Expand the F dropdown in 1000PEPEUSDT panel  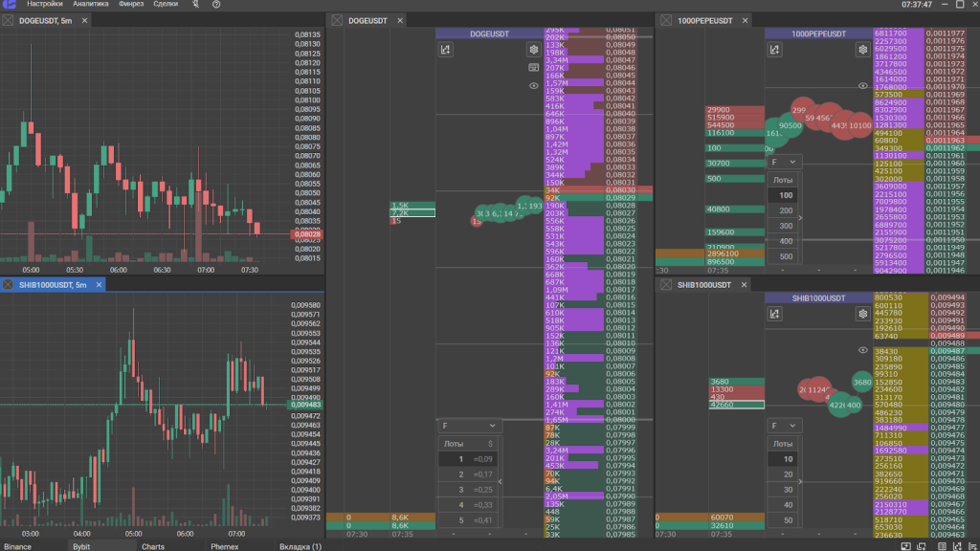pos(782,163)
